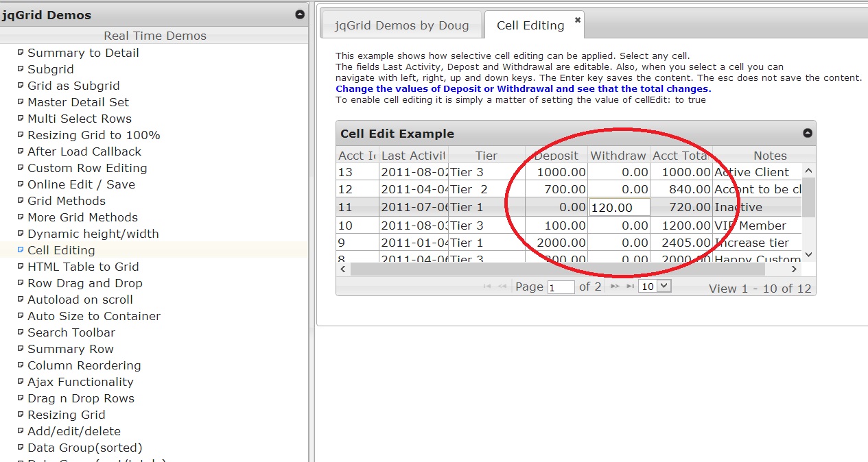Open Custom Row Editing demo

click(x=87, y=168)
